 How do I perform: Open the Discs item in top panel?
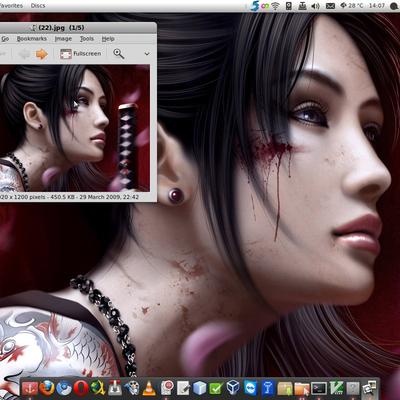(x=38, y=6)
